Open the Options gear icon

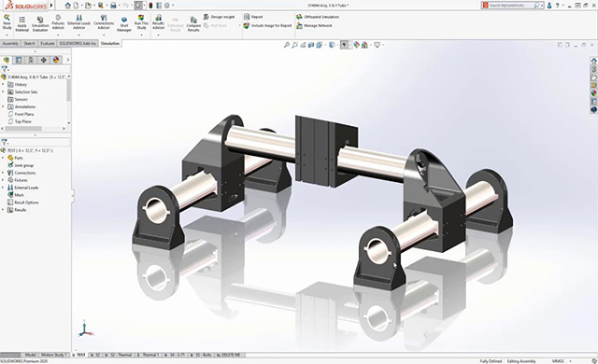pyautogui.click(x=166, y=6)
